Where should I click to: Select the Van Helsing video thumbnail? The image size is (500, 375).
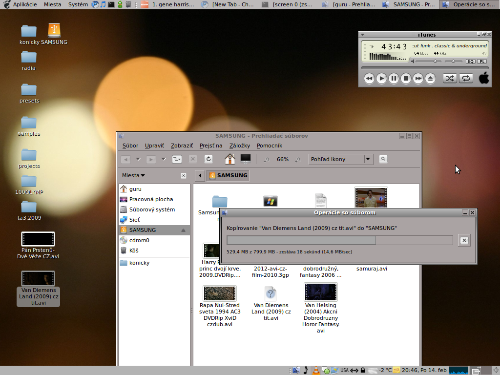(321, 292)
